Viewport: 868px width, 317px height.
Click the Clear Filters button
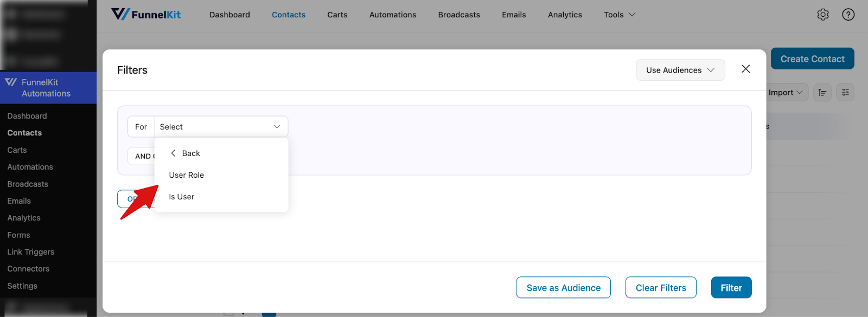[660, 287]
